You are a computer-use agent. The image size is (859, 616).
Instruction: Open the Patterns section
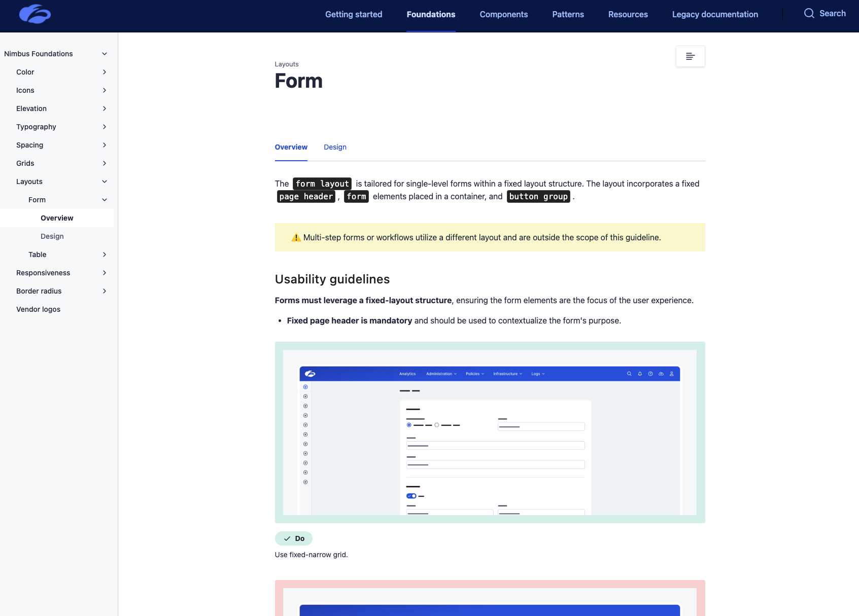[x=568, y=14]
